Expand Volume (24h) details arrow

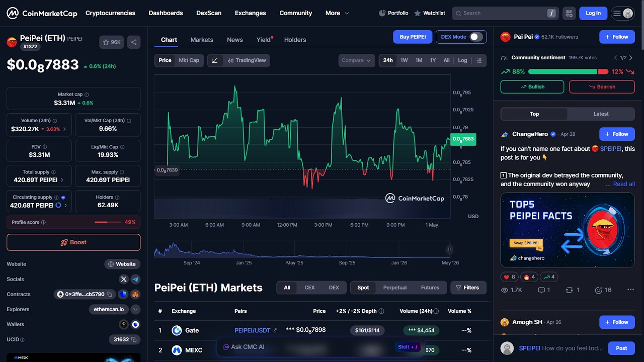64,129
